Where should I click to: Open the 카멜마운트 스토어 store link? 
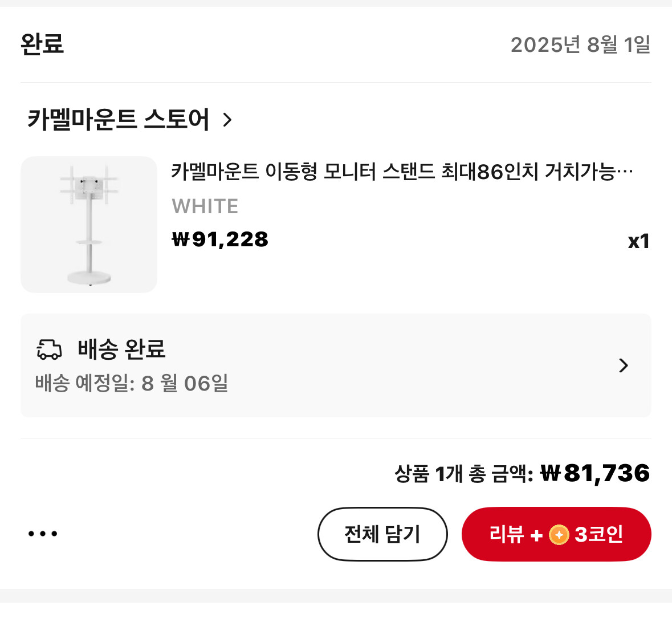119,119
